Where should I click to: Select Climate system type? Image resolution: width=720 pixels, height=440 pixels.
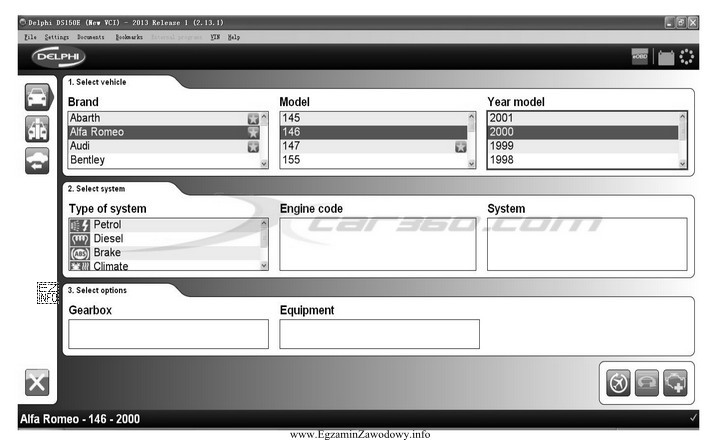pos(164,265)
